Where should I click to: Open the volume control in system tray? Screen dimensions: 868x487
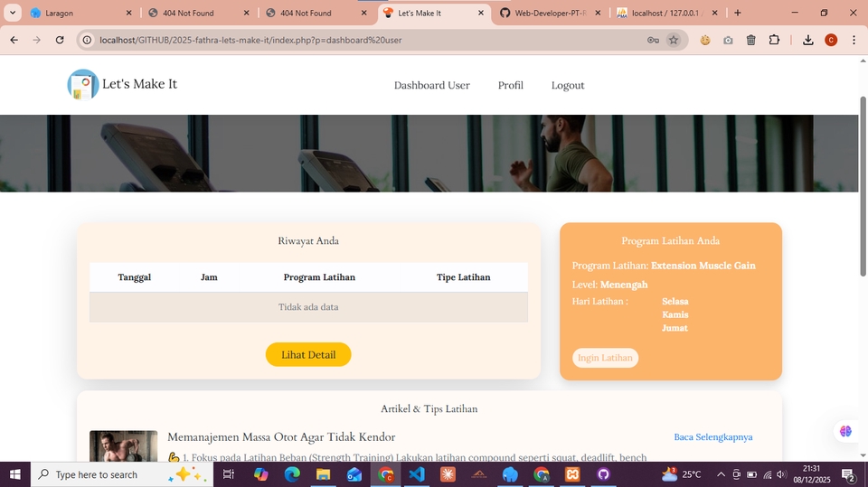(x=781, y=474)
